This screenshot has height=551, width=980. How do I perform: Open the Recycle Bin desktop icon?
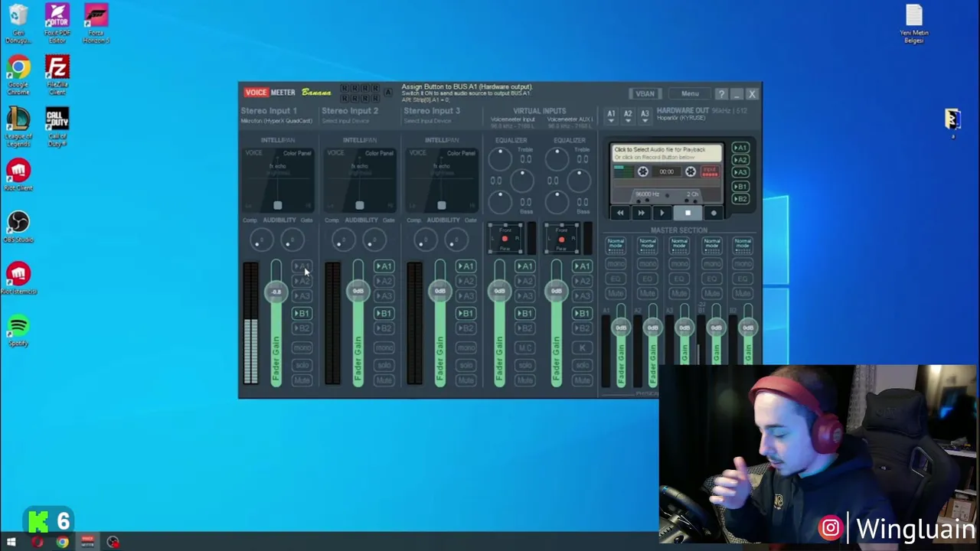pyautogui.click(x=18, y=24)
